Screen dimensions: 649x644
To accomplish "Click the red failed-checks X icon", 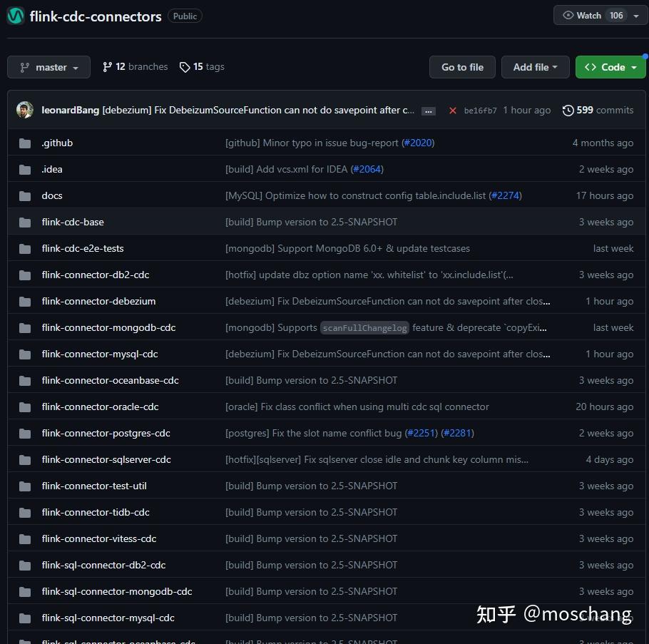I will click(x=453, y=111).
